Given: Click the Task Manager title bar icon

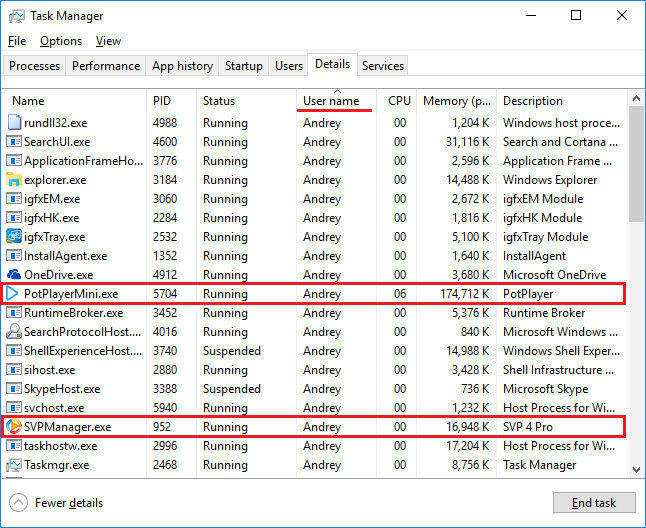Looking at the screenshot, I should click(16, 16).
